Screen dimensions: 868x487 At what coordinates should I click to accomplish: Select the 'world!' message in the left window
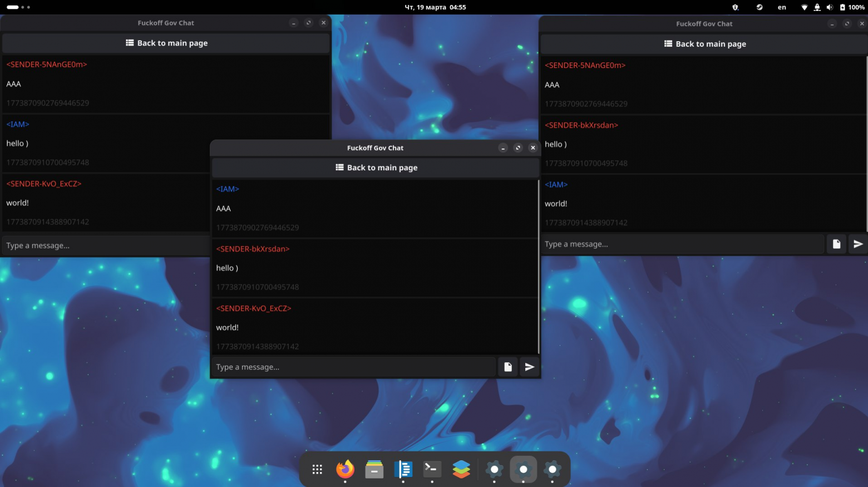coord(17,203)
